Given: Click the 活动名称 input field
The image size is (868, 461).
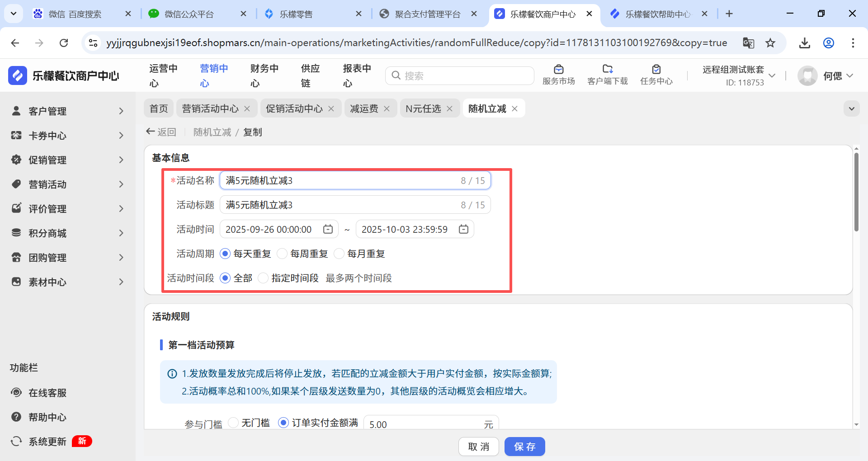Looking at the screenshot, I should point(355,180).
